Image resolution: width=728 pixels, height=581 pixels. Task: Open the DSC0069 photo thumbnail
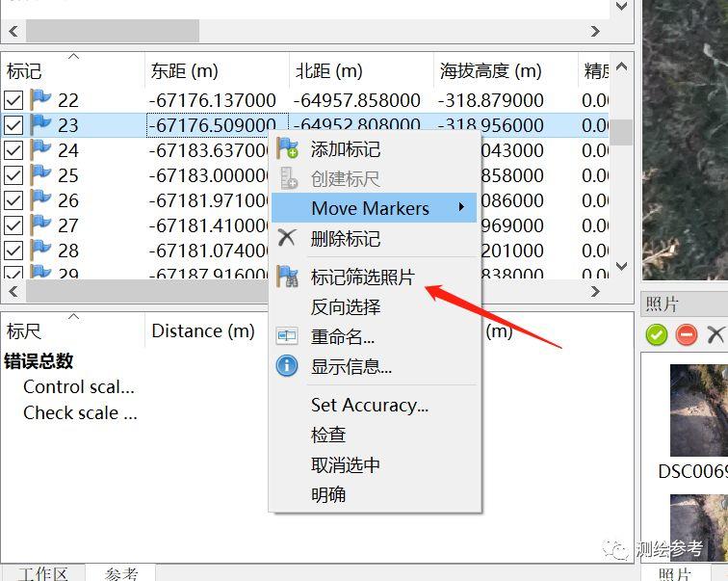[x=699, y=410]
